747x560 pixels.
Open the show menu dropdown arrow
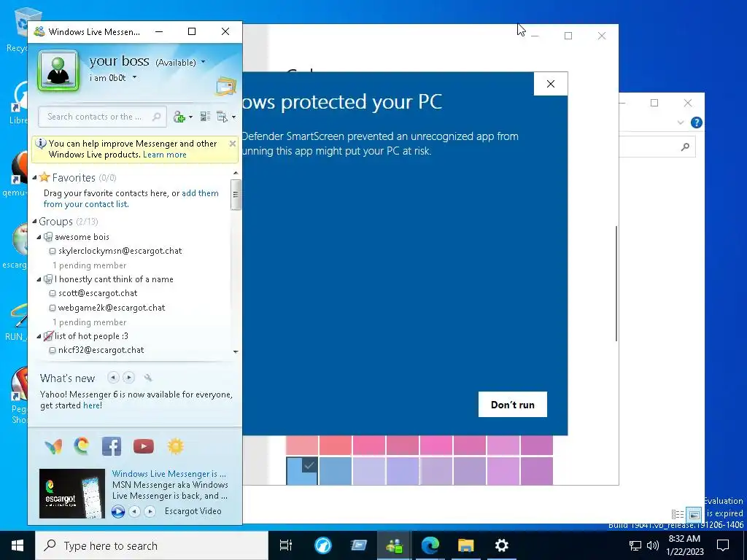point(233,117)
